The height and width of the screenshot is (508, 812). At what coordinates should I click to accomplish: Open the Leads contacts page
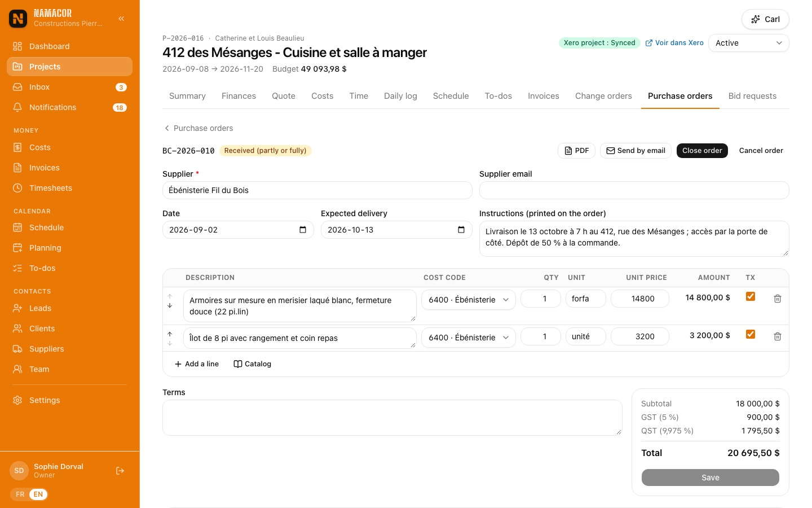(69, 308)
